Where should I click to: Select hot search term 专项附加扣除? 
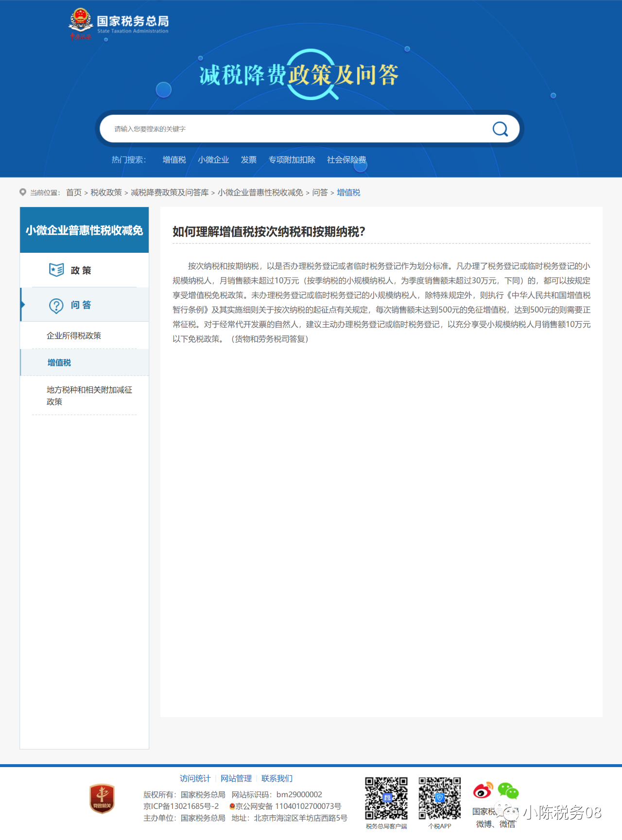pos(292,160)
